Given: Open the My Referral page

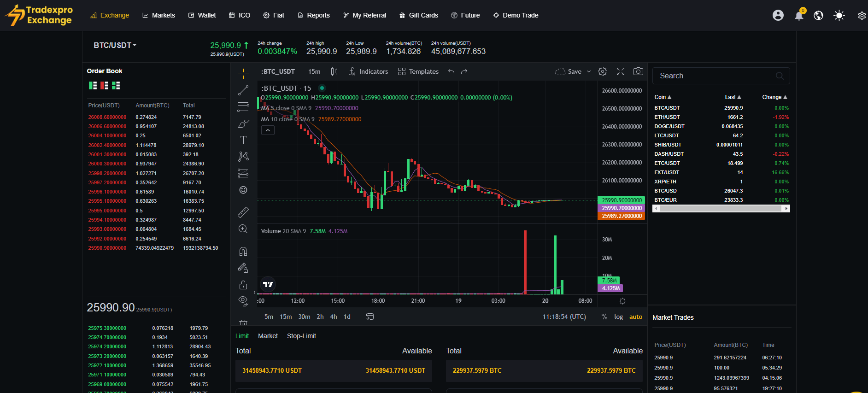Looking at the screenshot, I should click(x=364, y=15).
